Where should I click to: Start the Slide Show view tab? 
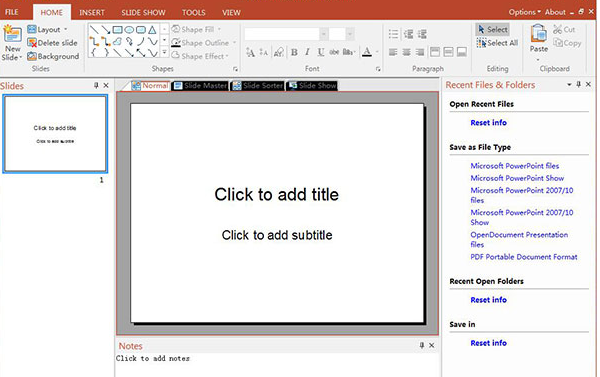[x=313, y=86]
